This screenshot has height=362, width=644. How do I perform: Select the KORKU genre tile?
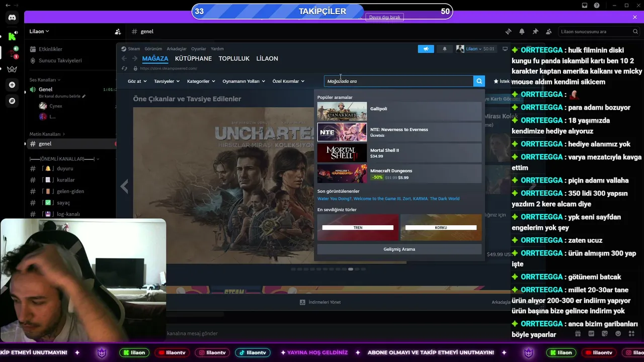pos(441,228)
